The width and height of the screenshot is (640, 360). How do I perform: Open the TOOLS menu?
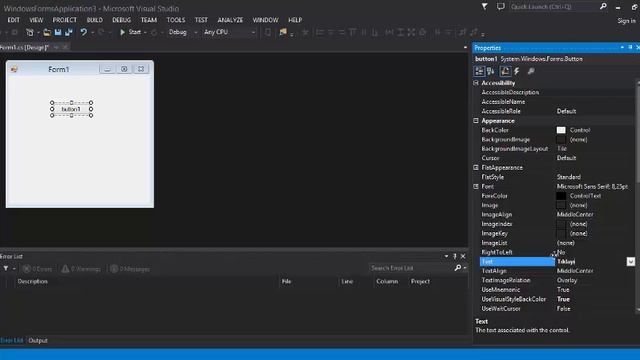click(176, 20)
